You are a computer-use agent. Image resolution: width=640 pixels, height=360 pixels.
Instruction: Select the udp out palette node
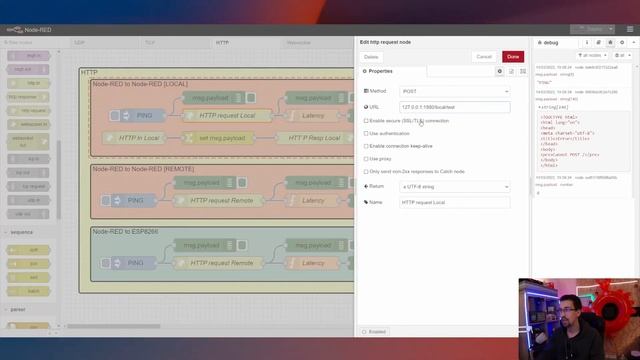(x=29, y=214)
